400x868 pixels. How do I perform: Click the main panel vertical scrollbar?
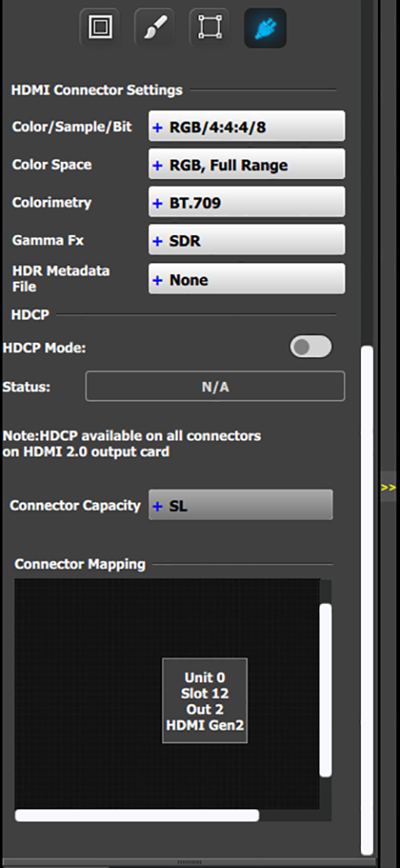(x=366, y=601)
